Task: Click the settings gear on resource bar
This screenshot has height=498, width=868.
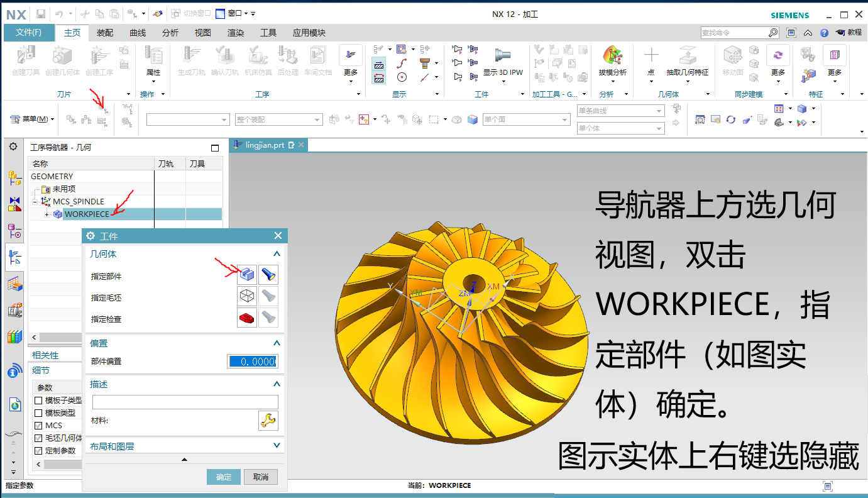Action: [13, 147]
